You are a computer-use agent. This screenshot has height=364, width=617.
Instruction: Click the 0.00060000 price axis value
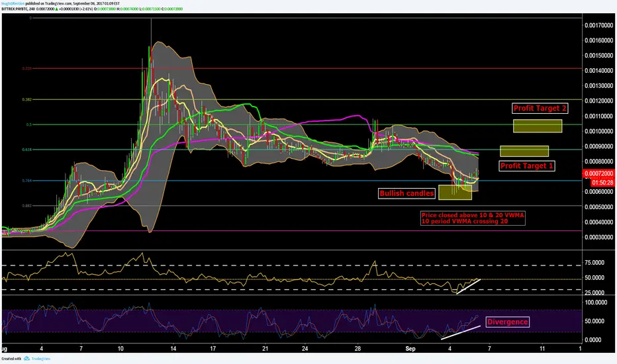click(598, 192)
